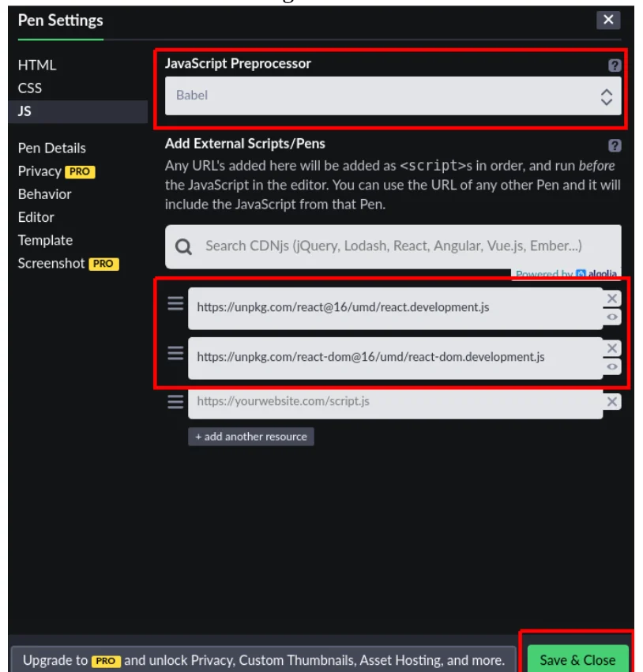Focus the Search CDNjs input field
The height and width of the screenshot is (672, 643).
[x=393, y=246]
